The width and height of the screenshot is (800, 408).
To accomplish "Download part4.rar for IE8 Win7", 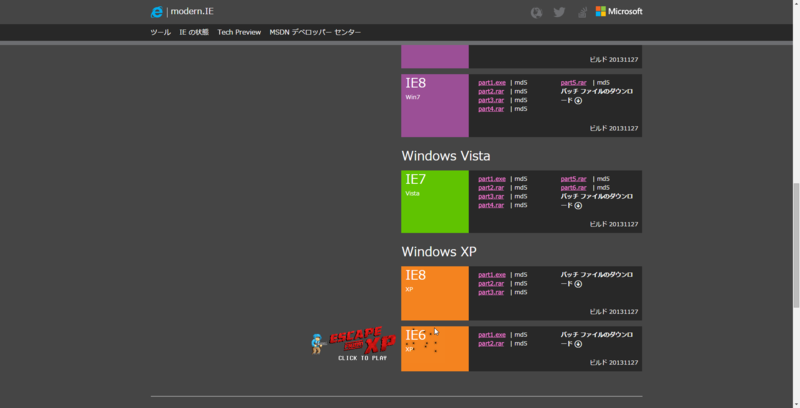I will pyautogui.click(x=491, y=109).
